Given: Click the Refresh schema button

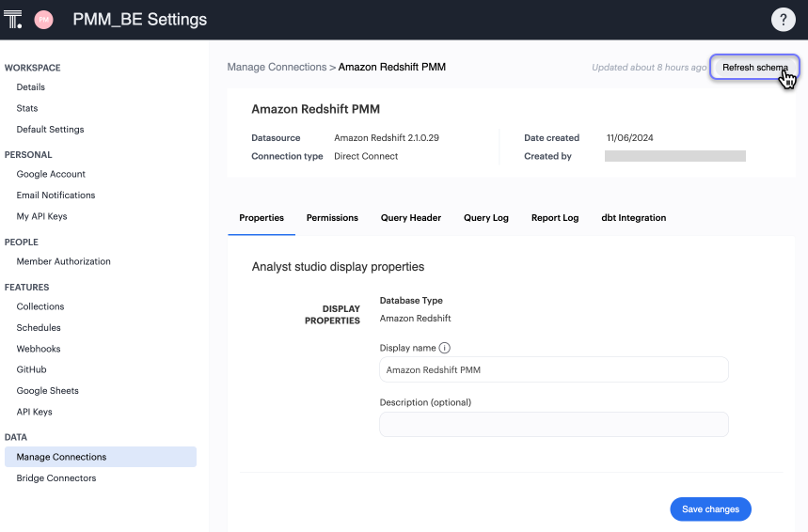Looking at the screenshot, I should (x=753, y=68).
